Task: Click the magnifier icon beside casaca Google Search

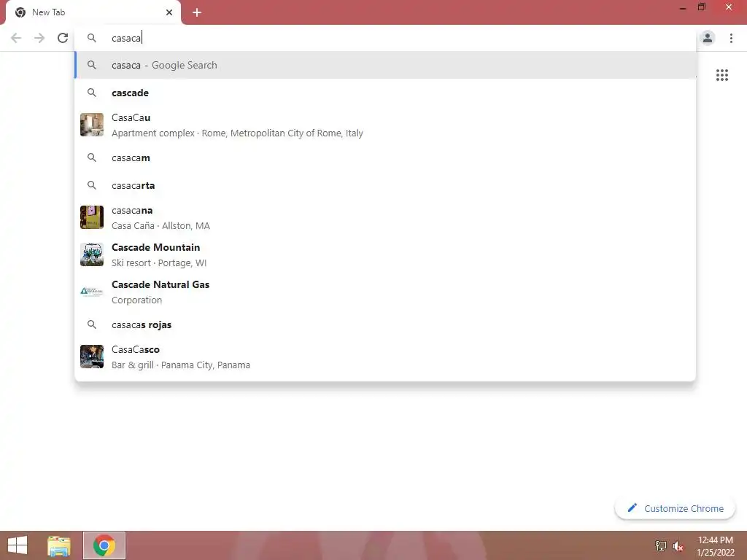Action: pos(92,65)
